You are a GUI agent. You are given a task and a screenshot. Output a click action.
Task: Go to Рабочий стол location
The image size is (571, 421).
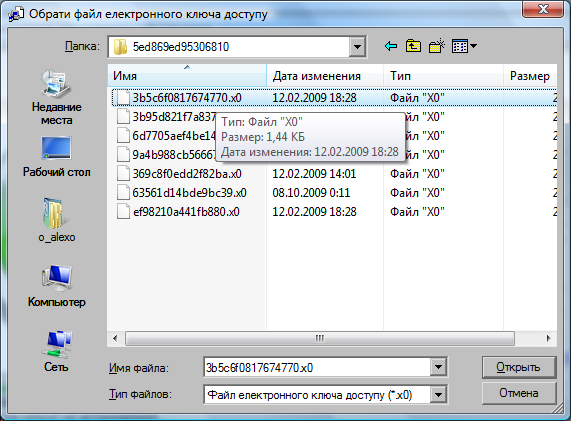click(56, 157)
